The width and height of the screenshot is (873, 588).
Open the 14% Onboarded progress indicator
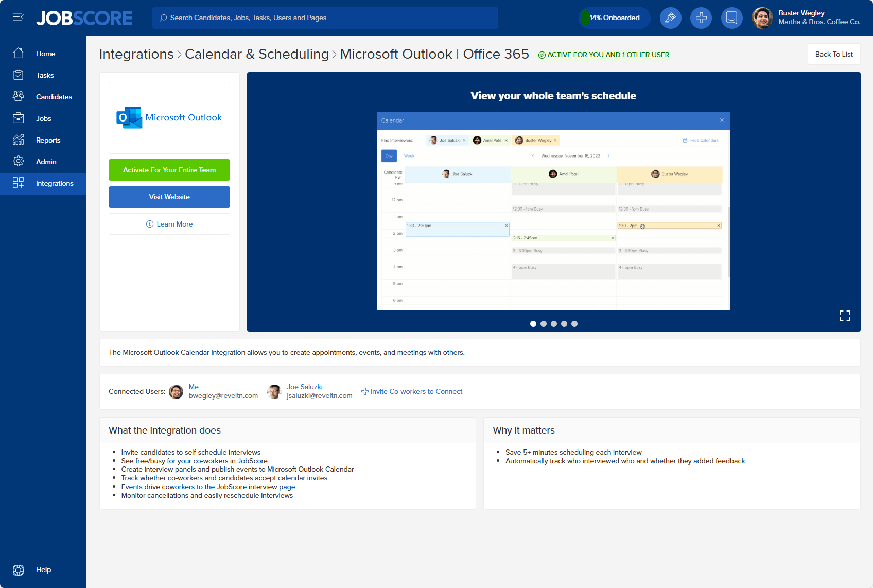(615, 18)
